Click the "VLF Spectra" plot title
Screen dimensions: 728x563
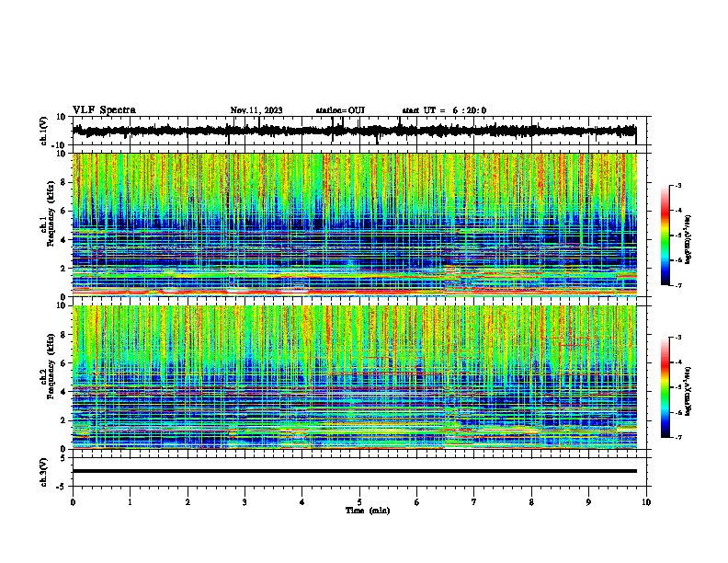104,110
